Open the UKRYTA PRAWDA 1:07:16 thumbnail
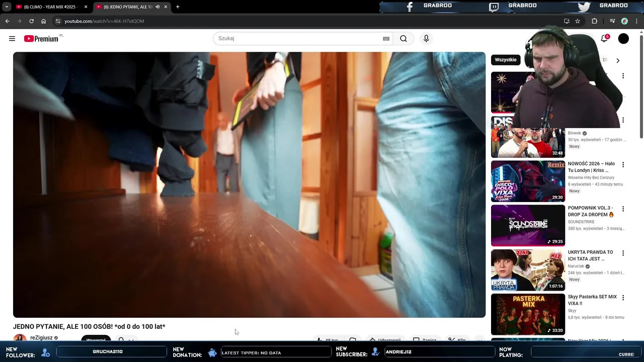The width and height of the screenshot is (644, 362). point(528,270)
